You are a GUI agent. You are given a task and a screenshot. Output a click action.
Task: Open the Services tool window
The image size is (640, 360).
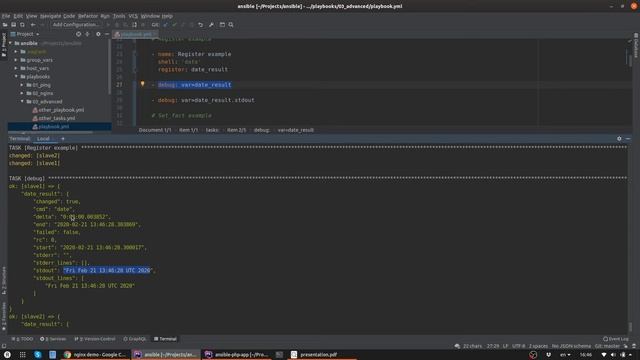pos(53,339)
